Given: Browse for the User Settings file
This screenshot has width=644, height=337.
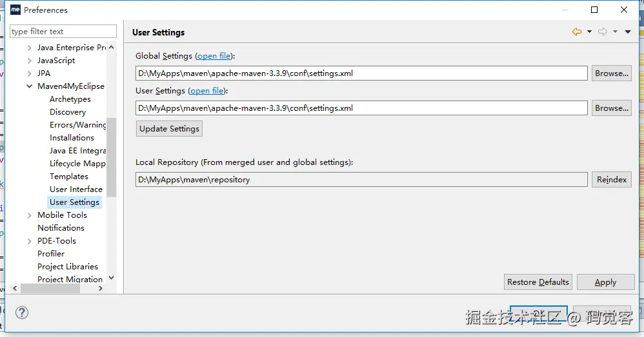Looking at the screenshot, I should 612,108.
